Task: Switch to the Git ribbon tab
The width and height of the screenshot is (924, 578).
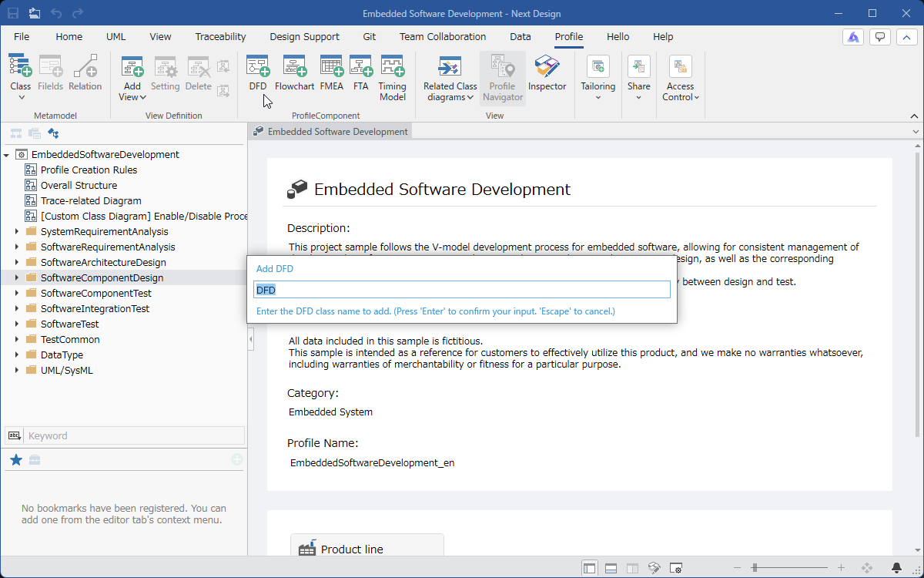Action: coord(369,36)
